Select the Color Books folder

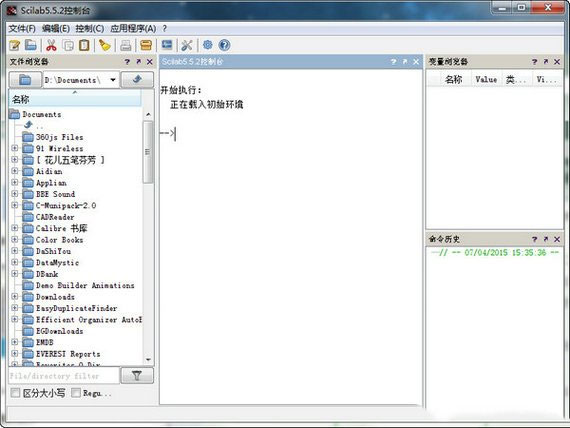[53, 240]
